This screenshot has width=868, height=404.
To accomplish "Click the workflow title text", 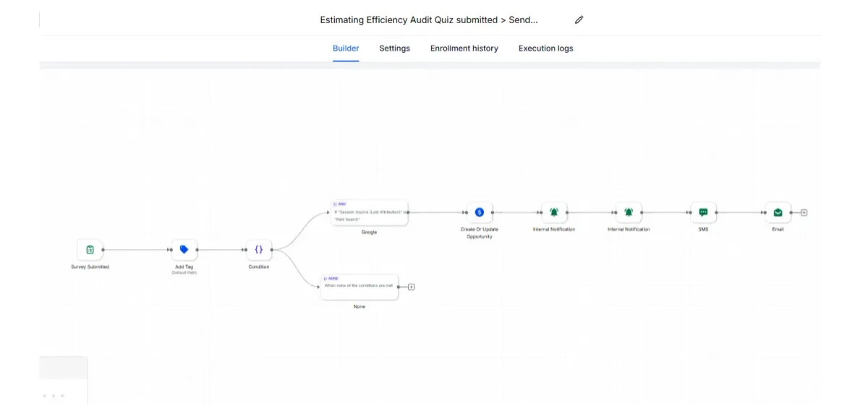I will [x=429, y=20].
